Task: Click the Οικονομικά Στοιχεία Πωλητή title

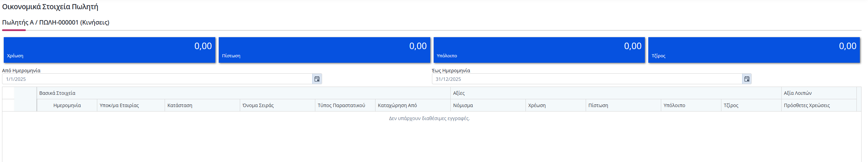Action: tap(50, 7)
